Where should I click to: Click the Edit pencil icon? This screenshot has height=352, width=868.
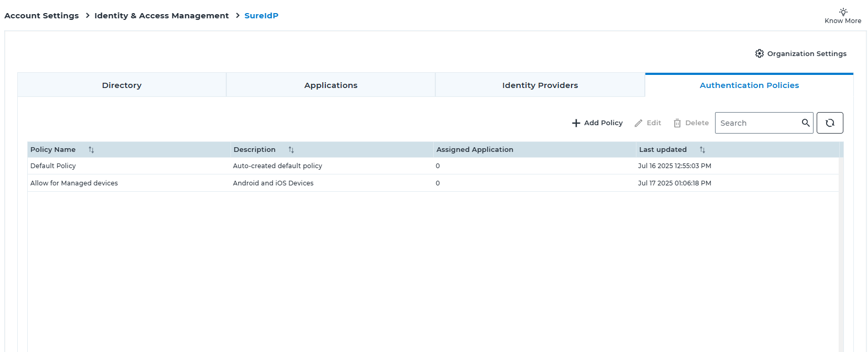point(639,123)
